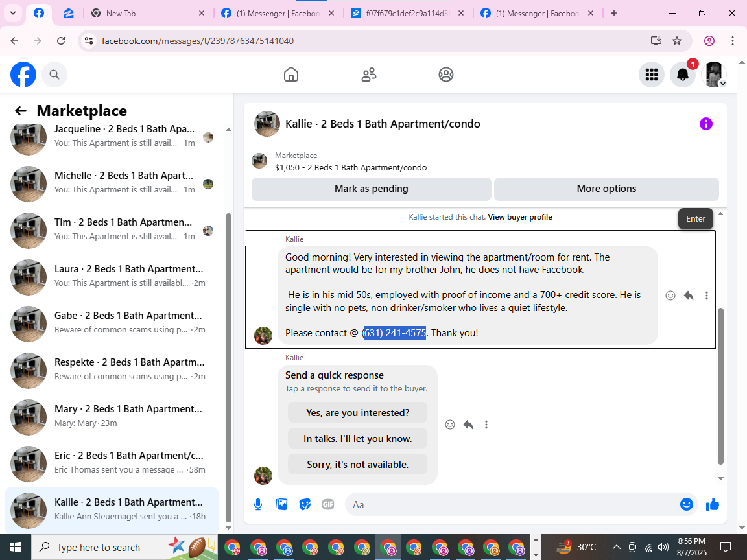Choose a GIF icon in composer
747x560 pixels.
click(327, 504)
